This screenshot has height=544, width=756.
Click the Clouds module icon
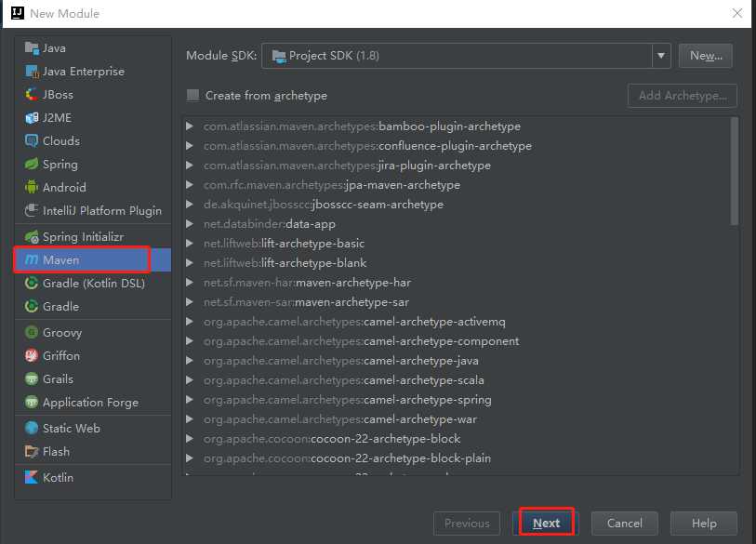coord(33,141)
